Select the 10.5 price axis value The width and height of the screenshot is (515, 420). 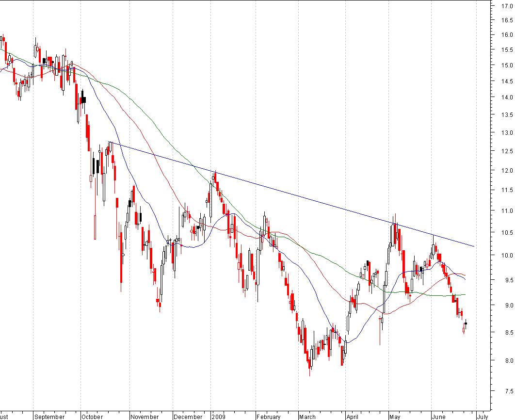pyautogui.click(x=507, y=232)
